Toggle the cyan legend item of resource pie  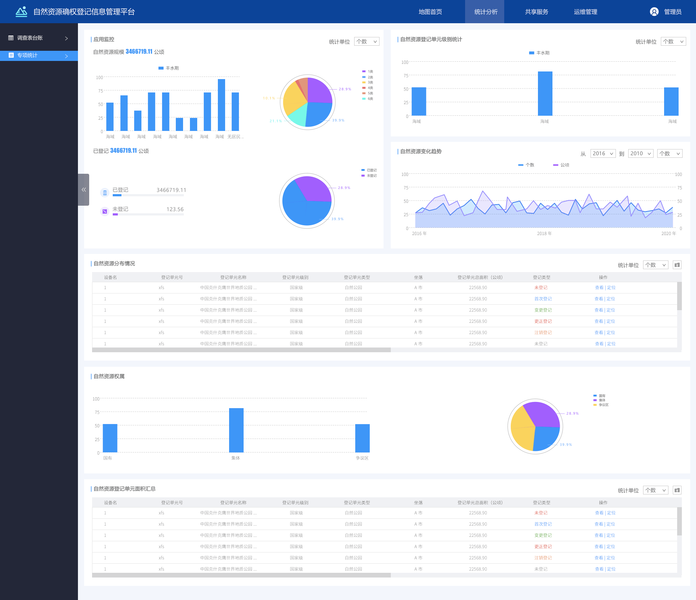[x=368, y=99]
